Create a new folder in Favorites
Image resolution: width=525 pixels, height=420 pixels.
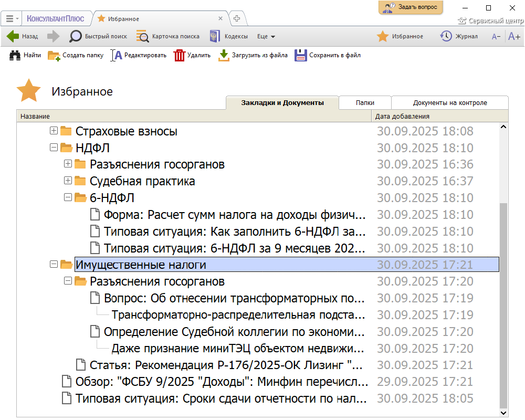[x=54, y=55]
